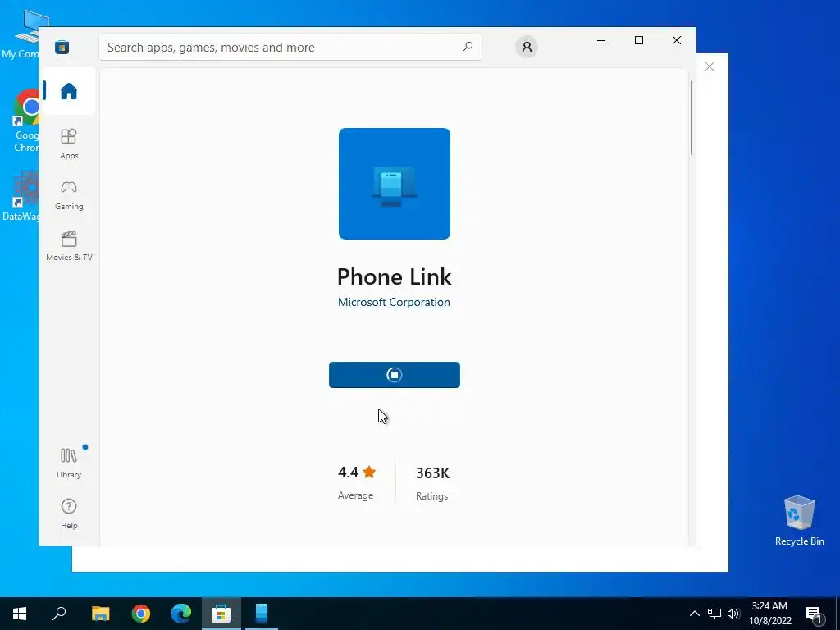Open the network status tray icon

click(x=714, y=614)
